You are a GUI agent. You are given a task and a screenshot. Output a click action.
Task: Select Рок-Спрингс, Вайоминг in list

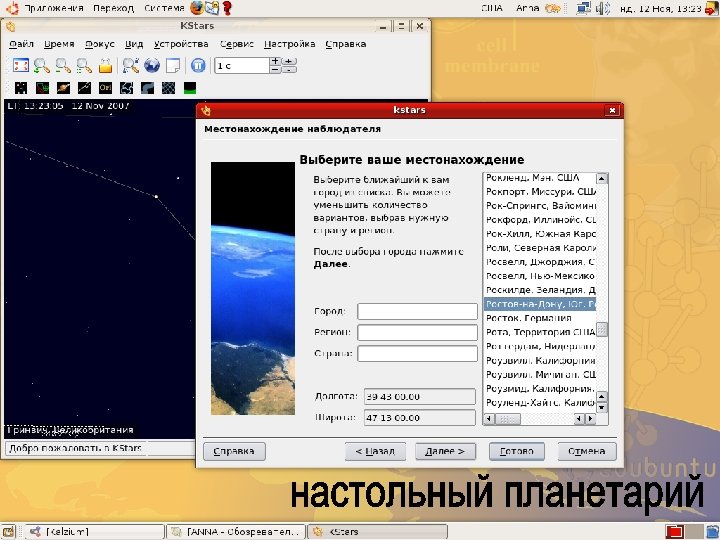click(x=540, y=206)
